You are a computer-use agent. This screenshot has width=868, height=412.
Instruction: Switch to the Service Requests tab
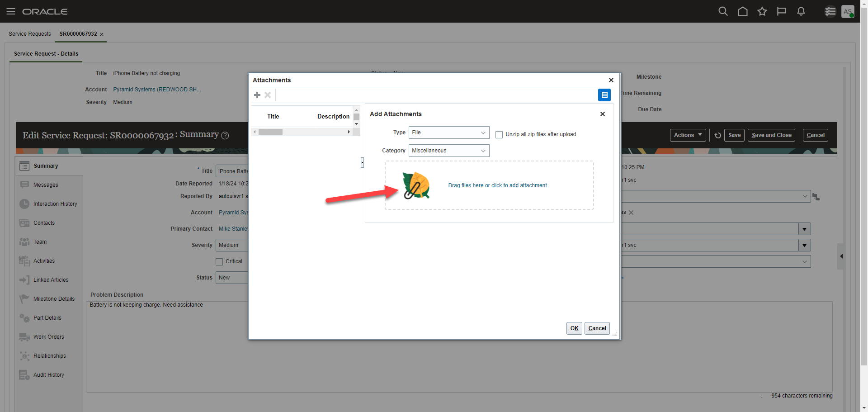29,33
